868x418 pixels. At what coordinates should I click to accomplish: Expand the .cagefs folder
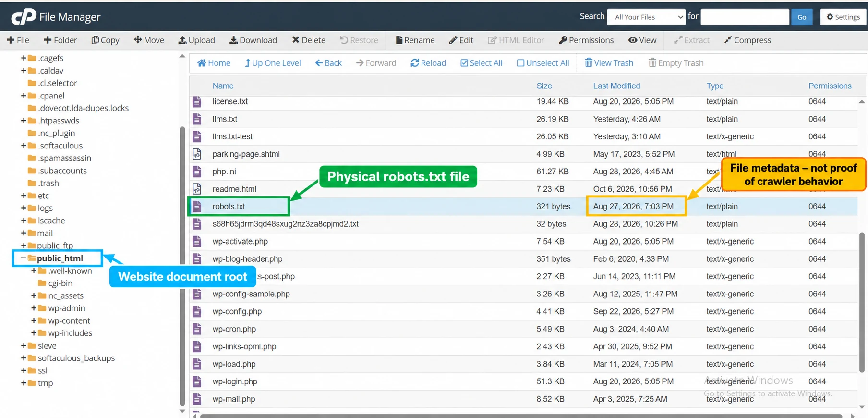coord(23,58)
